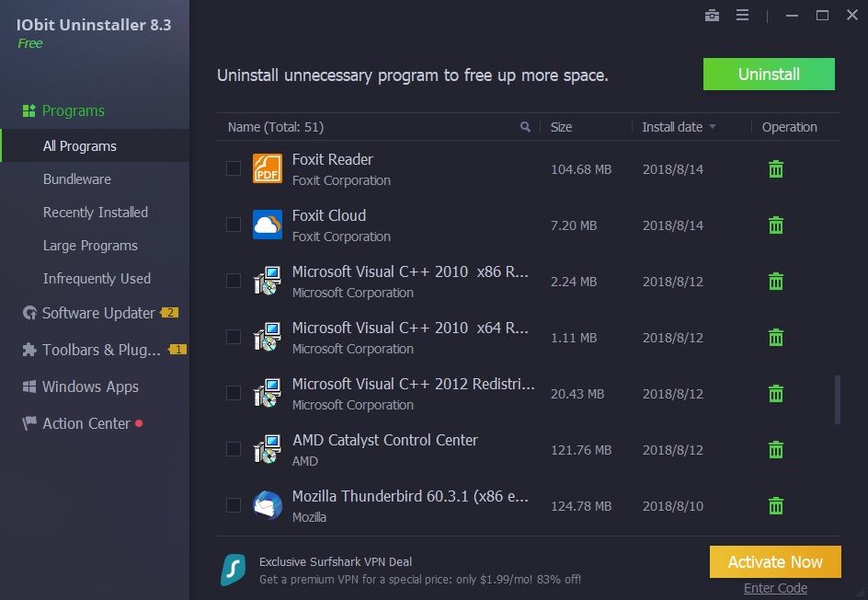Check the Foxit Cloud checkbox
This screenshot has height=600, width=868.
click(234, 225)
